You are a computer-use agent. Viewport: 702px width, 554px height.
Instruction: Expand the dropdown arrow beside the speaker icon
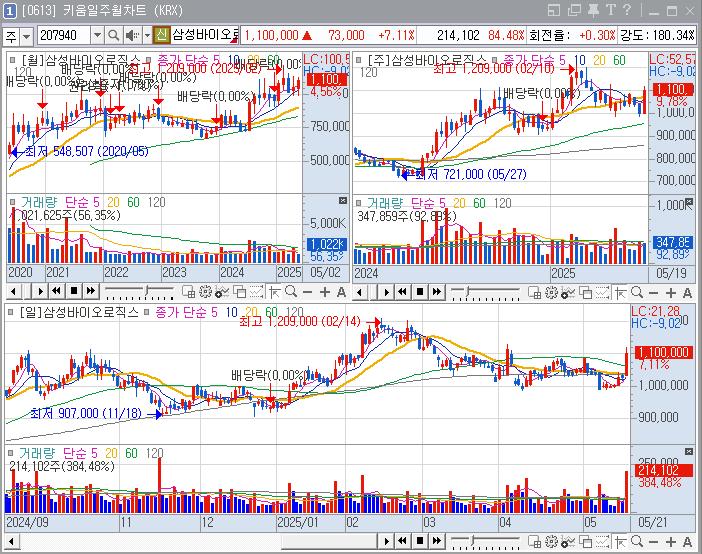(147, 35)
